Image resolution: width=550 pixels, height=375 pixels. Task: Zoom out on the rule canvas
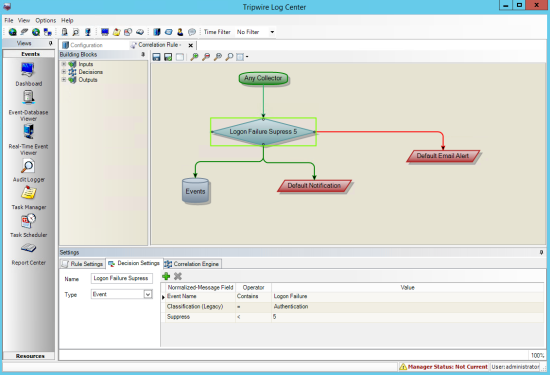(x=206, y=57)
